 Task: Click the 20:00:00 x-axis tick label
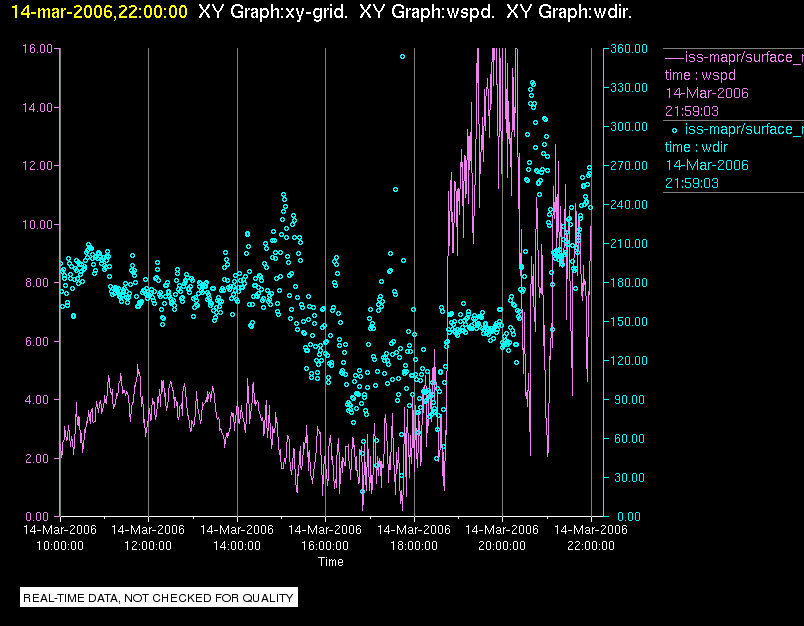(502, 546)
